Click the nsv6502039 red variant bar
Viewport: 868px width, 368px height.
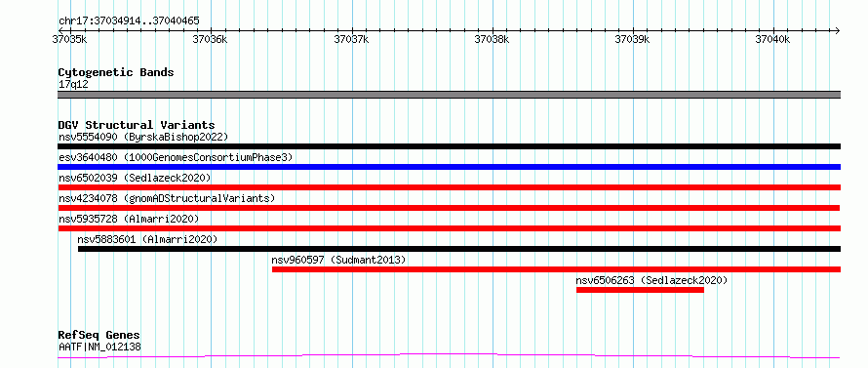click(x=449, y=187)
